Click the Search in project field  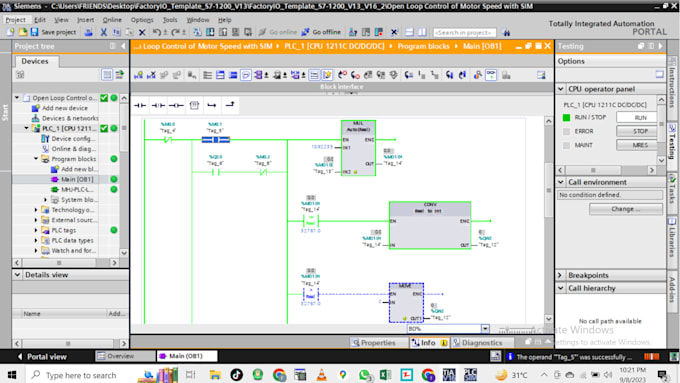464,33
